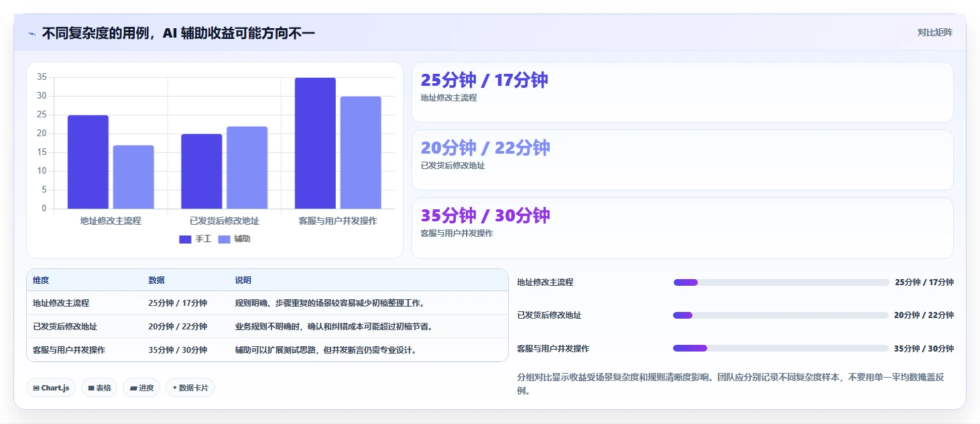Select the 手工 bar for 客服与用户并发操作 in chart
This screenshot has width=980, height=424.
coord(315,143)
